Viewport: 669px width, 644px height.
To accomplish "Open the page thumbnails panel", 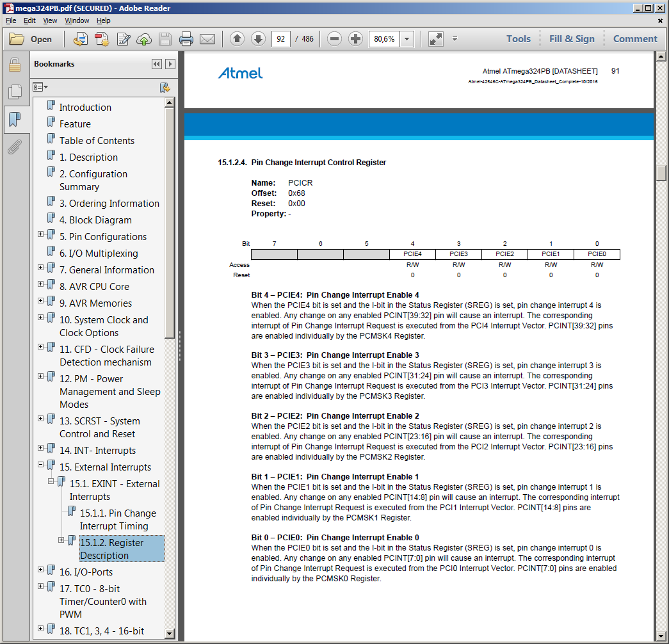I will pos(15,92).
